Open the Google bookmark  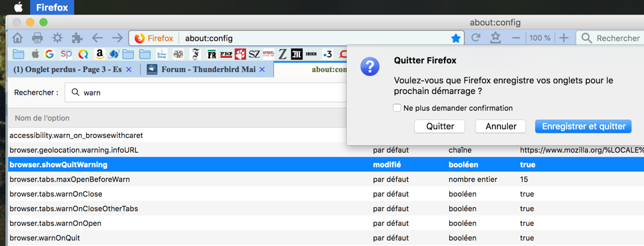tap(50, 54)
